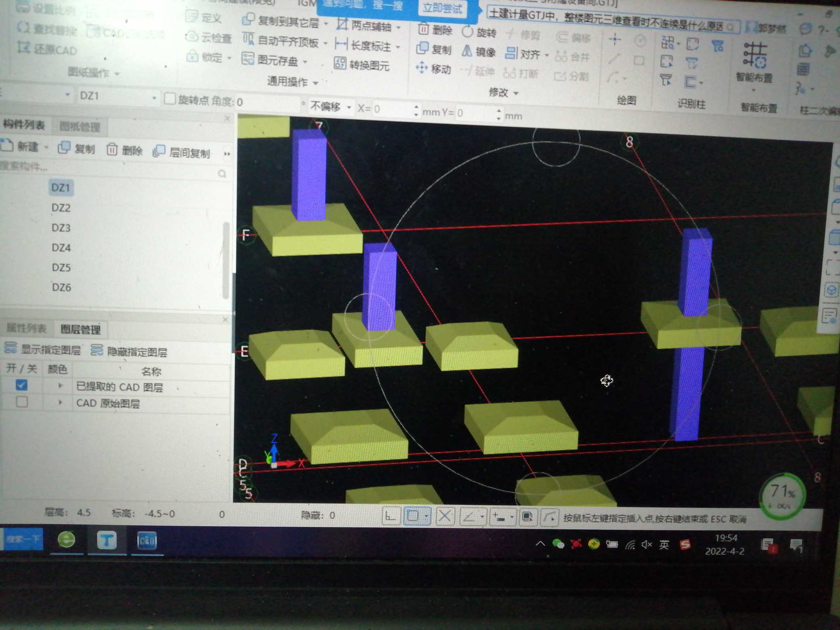Click 转换图元 convert element tool
The height and width of the screenshot is (630, 840).
pos(361,64)
